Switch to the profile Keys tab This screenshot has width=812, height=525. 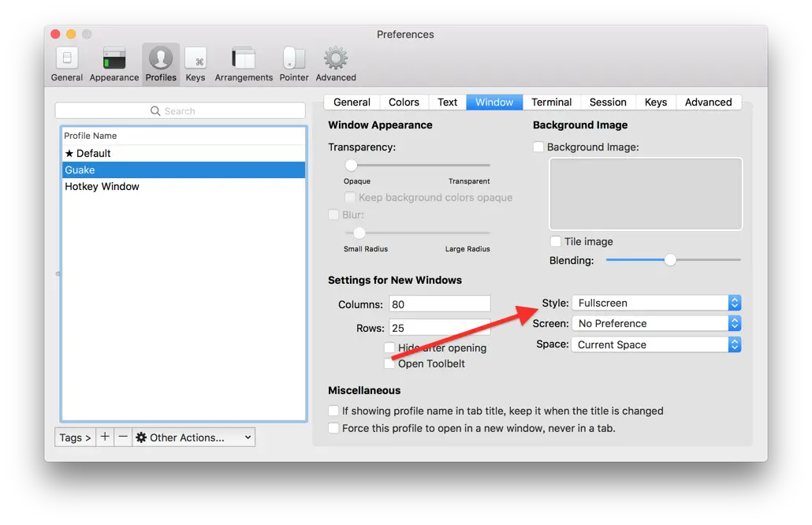tap(656, 102)
